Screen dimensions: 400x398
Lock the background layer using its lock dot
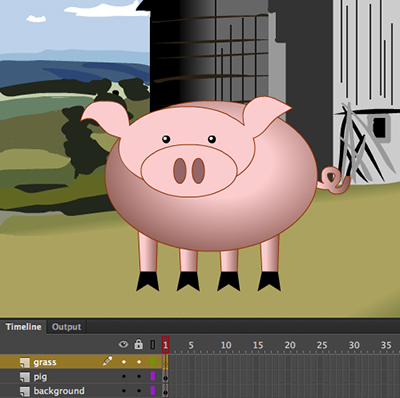click(x=139, y=390)
